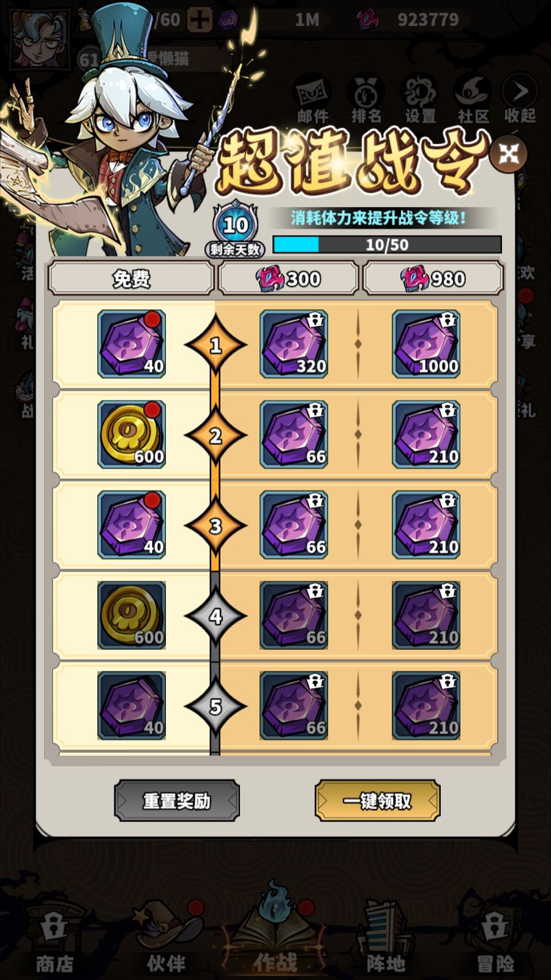551x980 pixels.
Task: Tap level 4 free 600 gold coin reward
Action: (x=131, y=616)
